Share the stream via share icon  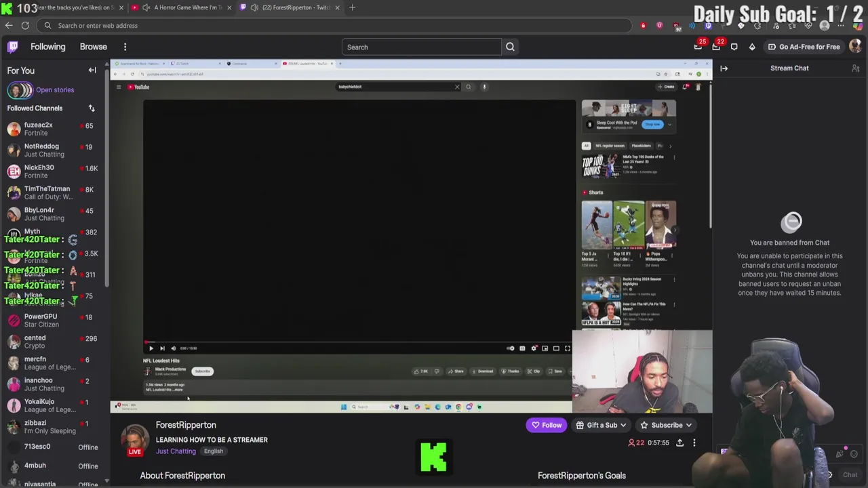[x=679, y=443]
